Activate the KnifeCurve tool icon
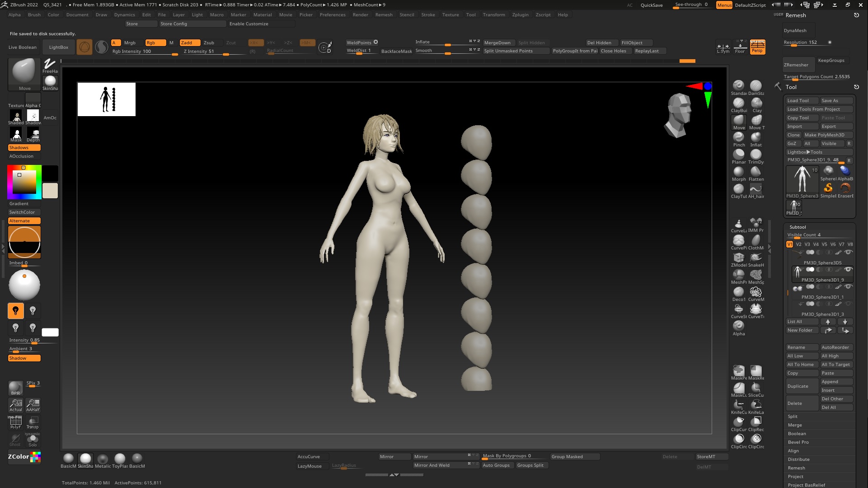 [738, 405]
